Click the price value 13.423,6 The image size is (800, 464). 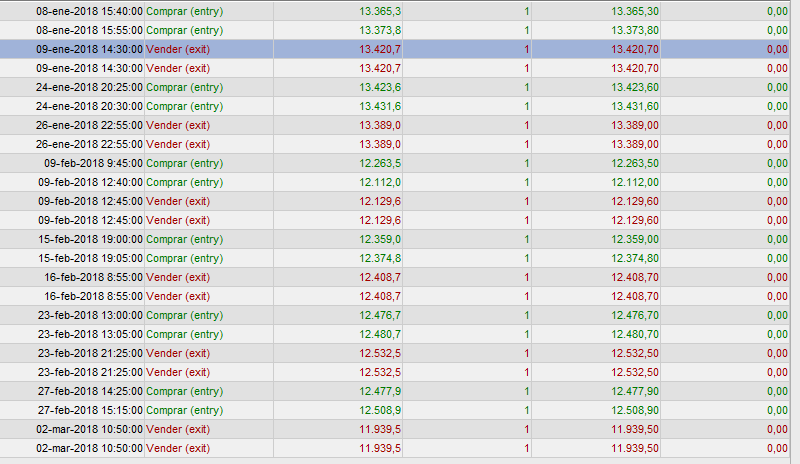click(x=380, y=87)
